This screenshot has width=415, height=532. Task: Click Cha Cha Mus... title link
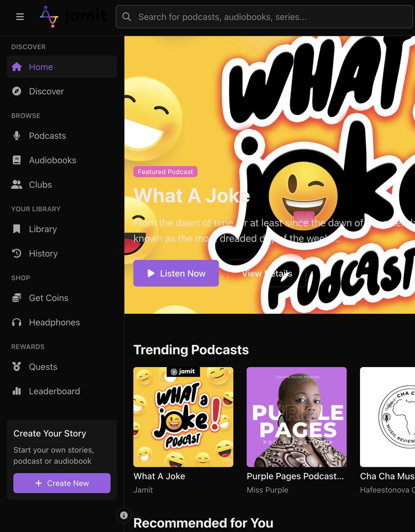(388, 476)
